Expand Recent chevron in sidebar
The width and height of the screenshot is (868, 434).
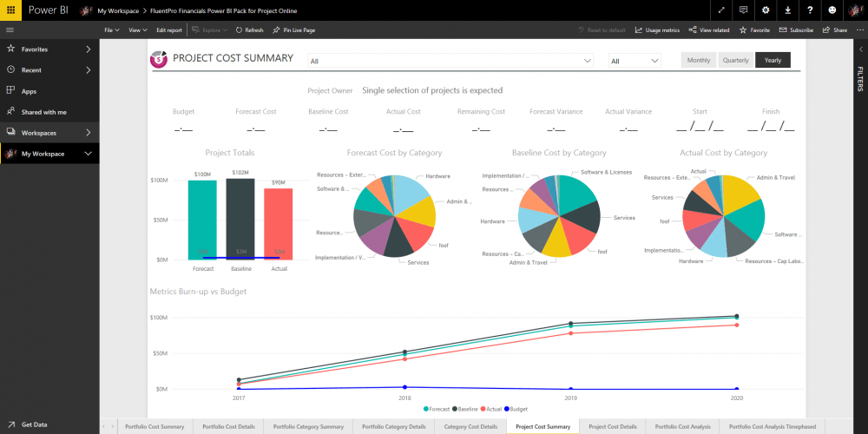click(x=89, y=70)
